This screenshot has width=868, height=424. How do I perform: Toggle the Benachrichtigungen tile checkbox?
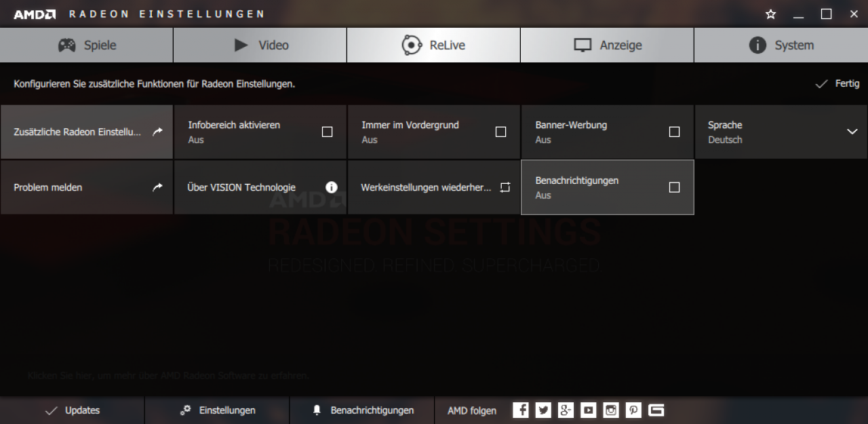(x=674, y=187)
